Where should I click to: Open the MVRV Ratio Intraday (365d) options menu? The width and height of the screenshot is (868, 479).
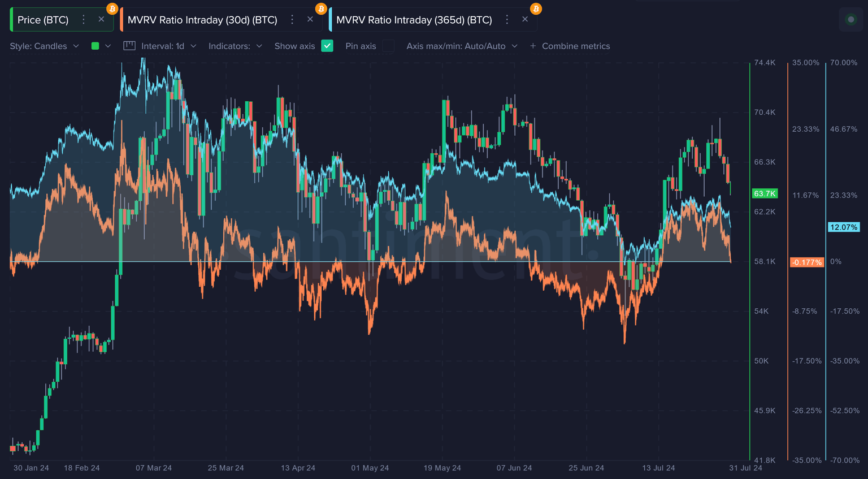click(507, 20)
